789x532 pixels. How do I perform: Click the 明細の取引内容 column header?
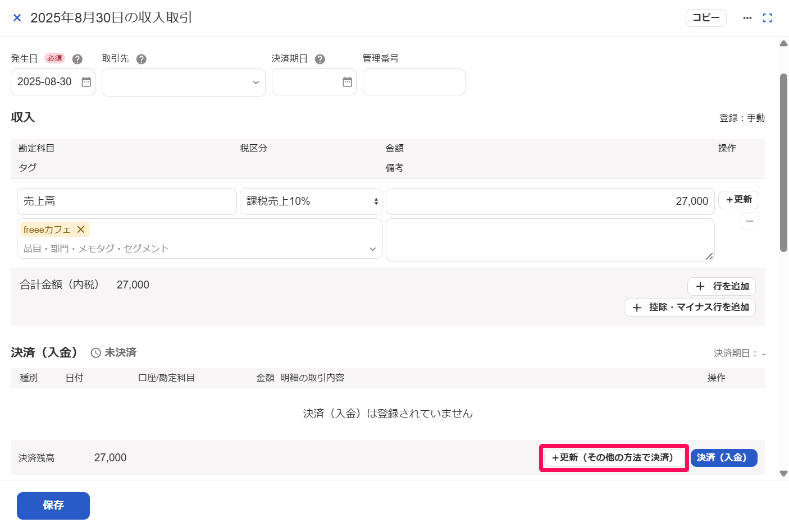(312, 378)
